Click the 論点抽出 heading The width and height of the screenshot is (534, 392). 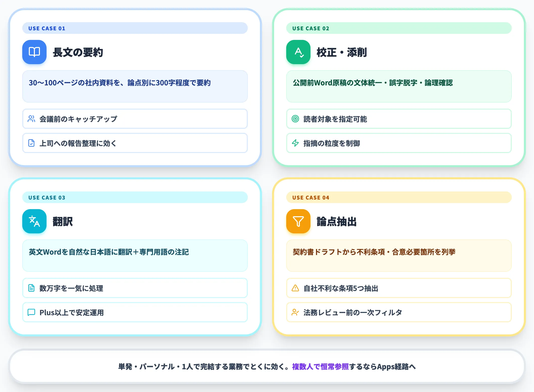pyautogui.click(x=337, y=222)
